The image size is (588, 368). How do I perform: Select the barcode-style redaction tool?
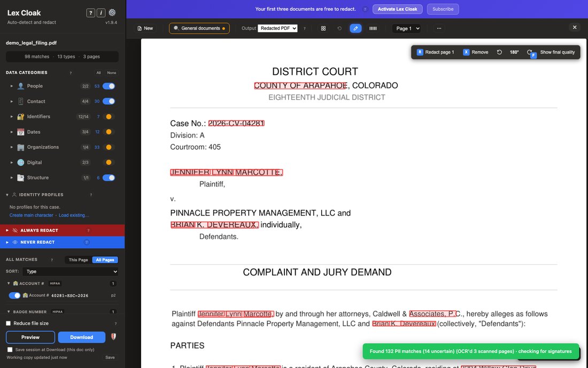point(373,28)
